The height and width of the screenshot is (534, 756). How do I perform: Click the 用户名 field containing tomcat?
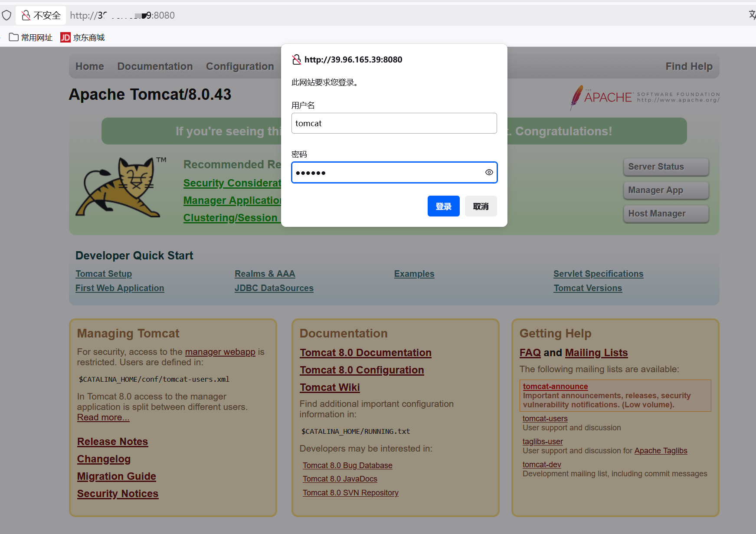[394, 123]
